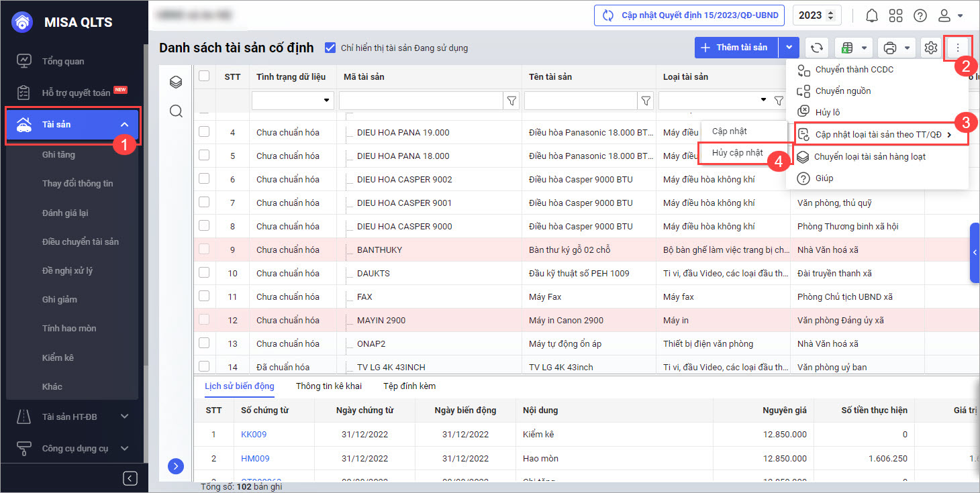
Task: Open voucher link KK009
Action: click(254, 434)
